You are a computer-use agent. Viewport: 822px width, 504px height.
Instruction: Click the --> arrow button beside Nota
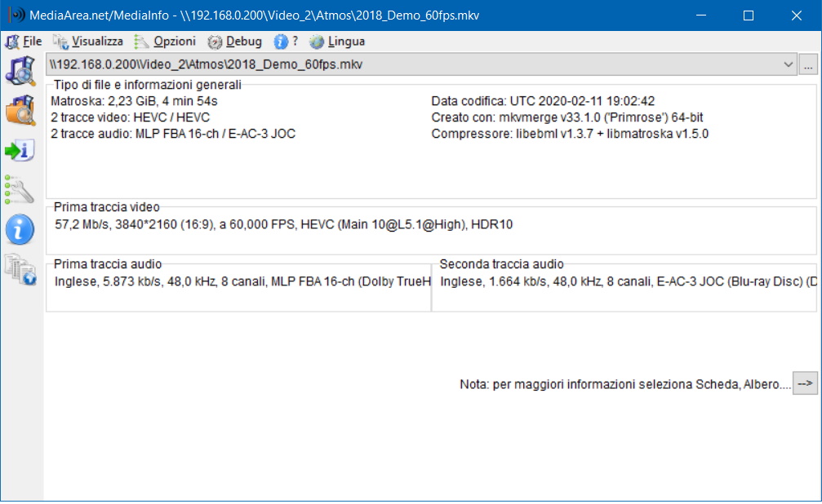click(x=805, y=383)
